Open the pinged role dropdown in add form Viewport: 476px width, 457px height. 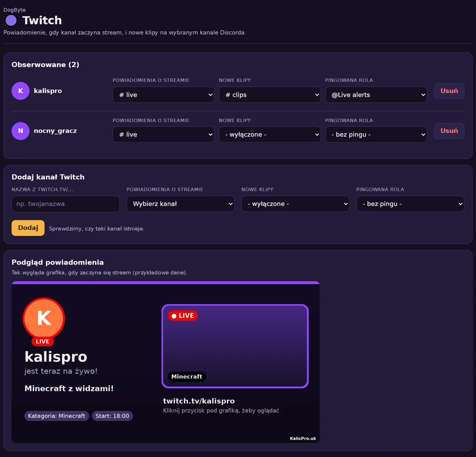410,204
